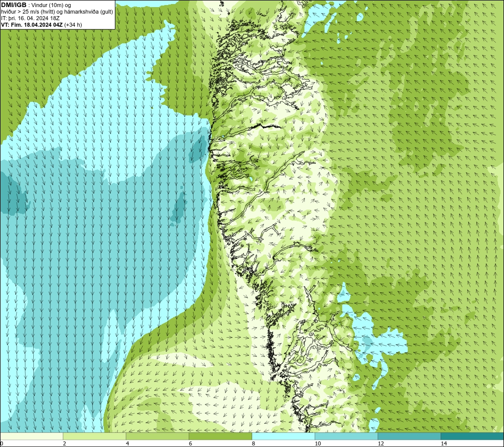Click the '(+34 h)' forecast offset text

coord(73,25)
